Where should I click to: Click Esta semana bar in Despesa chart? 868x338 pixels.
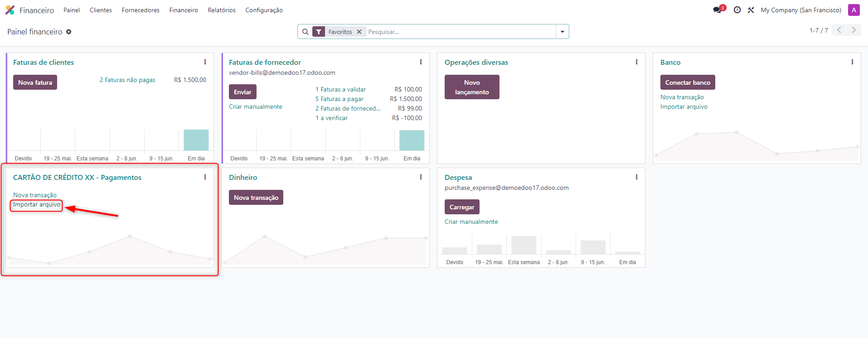(x=524, y=245)
